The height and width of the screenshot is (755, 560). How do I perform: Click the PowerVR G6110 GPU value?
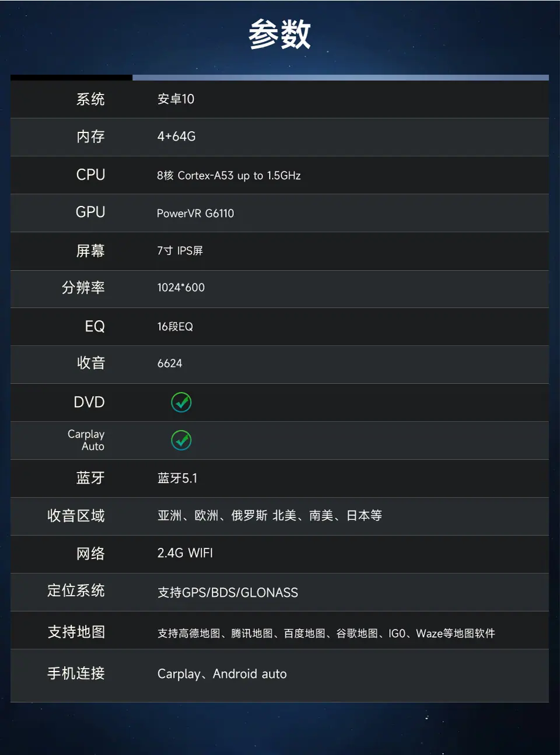(195, 214)
